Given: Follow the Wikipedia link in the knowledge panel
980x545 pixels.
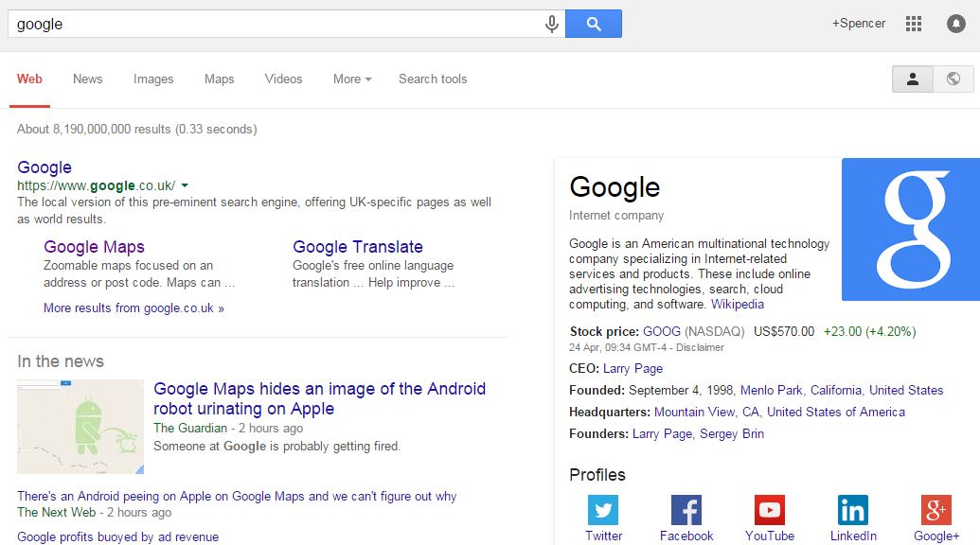Looking at the screenshot, I should pos(738,305).
